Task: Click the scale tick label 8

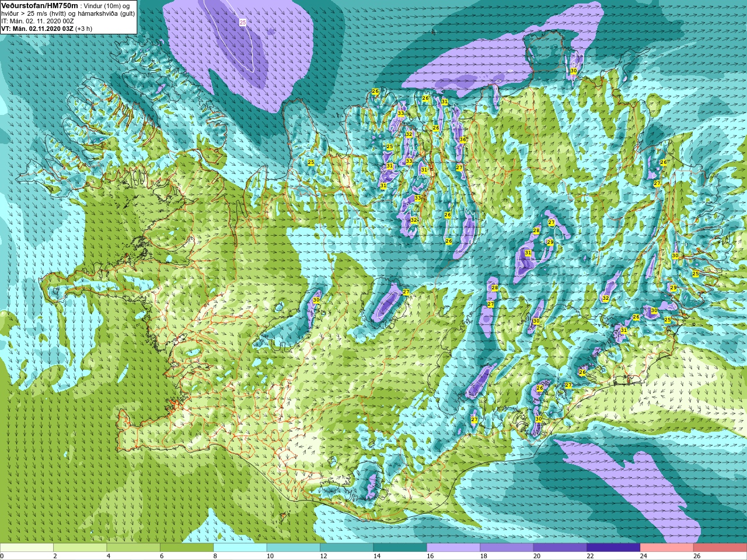Action: click(x=215, y=556)
